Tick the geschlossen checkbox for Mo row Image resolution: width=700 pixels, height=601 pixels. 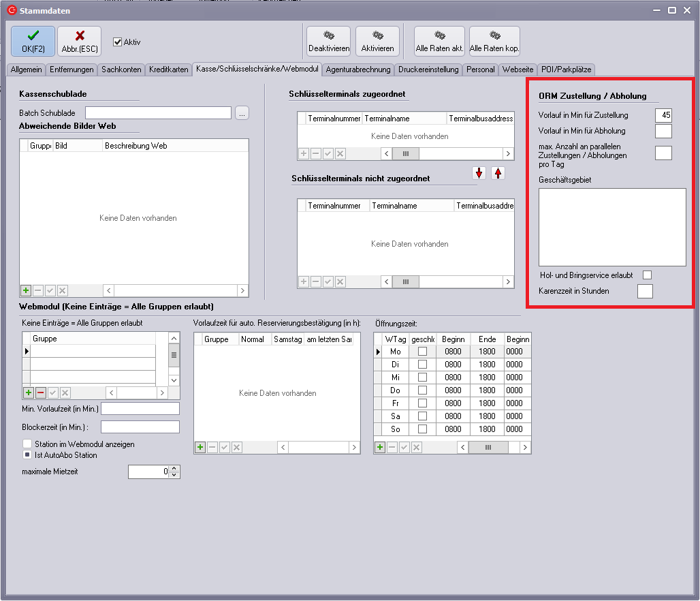point(423,352)
